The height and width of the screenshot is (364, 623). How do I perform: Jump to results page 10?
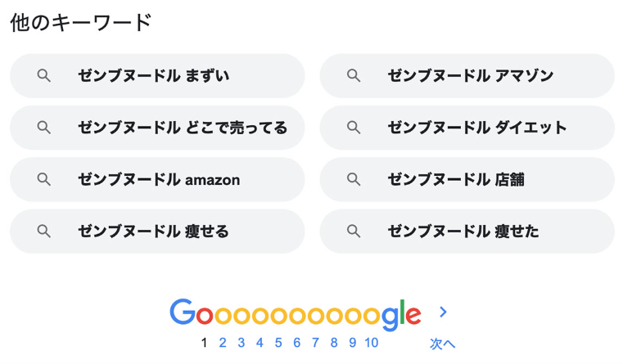(x=372, y=343)
